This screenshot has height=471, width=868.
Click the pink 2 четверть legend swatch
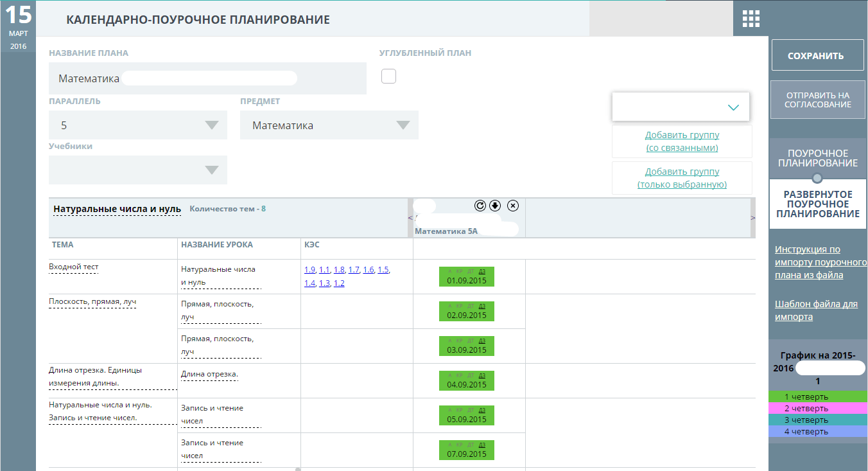(818, 408)
